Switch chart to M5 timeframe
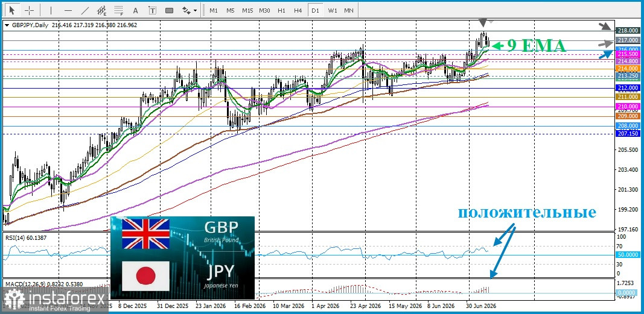Screen dimensions: 644x314 tap(231, 11)
